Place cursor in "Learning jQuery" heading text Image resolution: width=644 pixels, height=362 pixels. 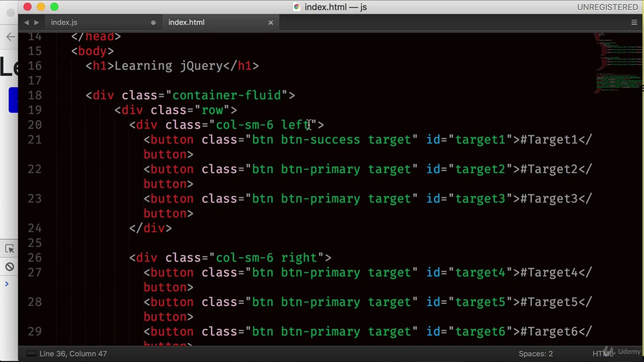point(169,66)
